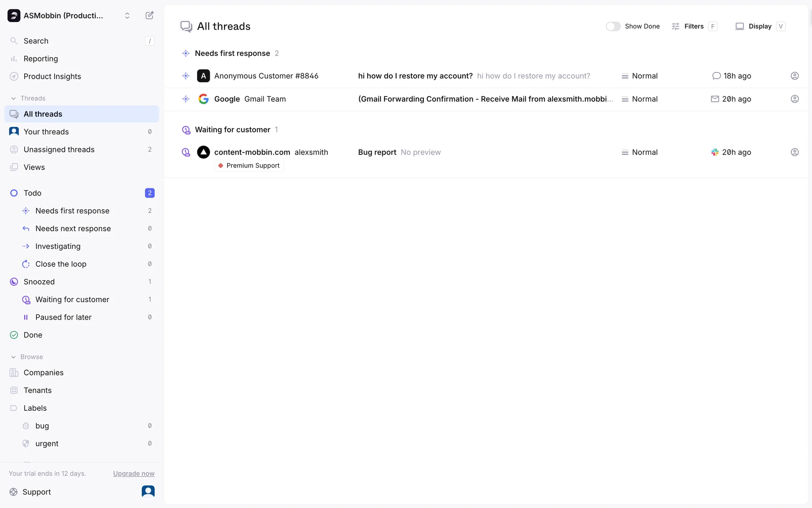Open the Reporting page
The width and height of the screenshot is (812, 508).
click(x=41, y=59)
